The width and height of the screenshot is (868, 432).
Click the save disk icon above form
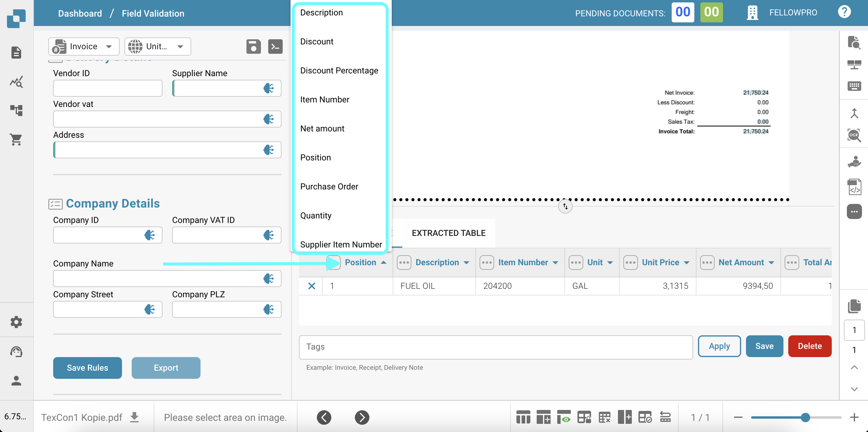(x=253, y=47)
